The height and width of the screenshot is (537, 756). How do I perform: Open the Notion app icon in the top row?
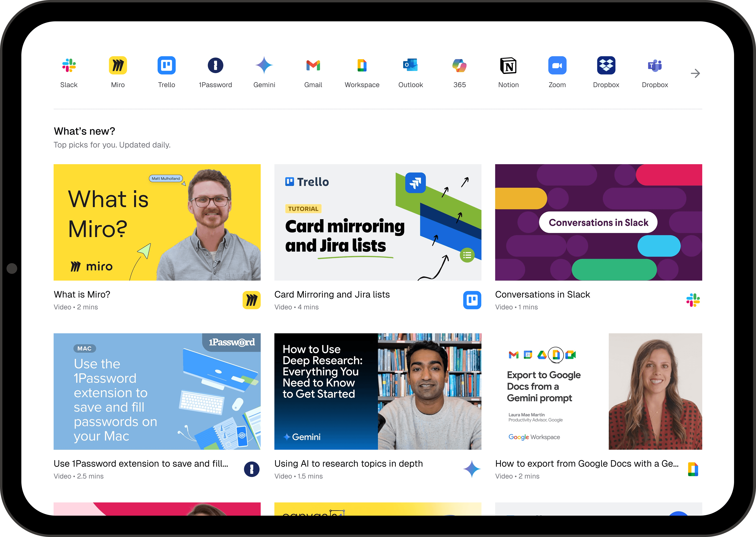(x=508, y=65)
